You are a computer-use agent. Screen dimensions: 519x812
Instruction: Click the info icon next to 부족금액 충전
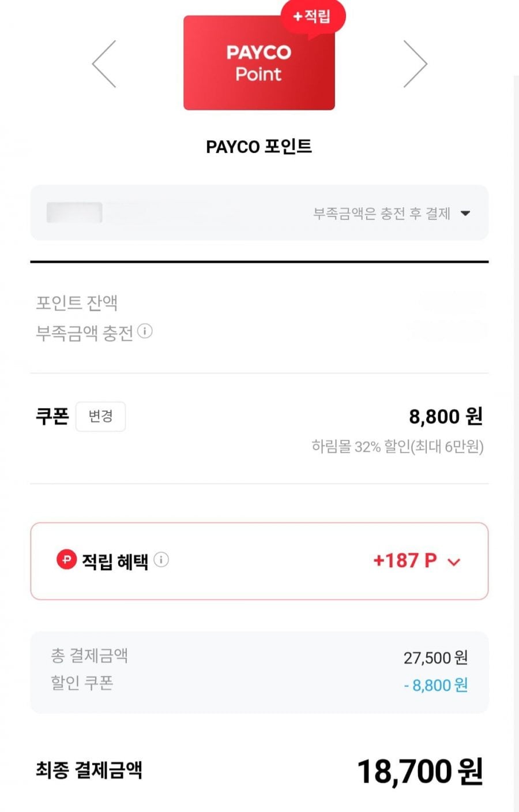pos(145,331)
